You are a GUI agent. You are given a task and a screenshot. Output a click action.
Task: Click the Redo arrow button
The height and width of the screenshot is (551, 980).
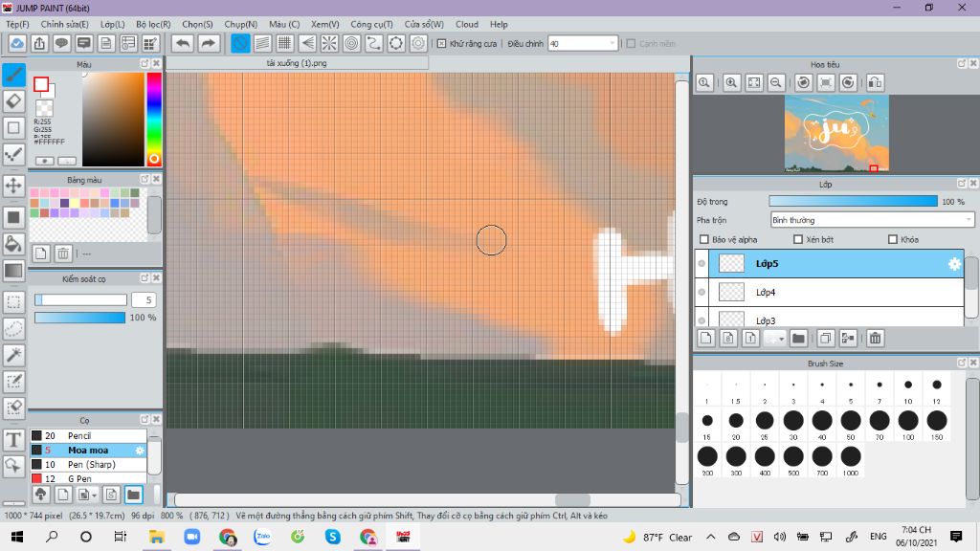[208, 44]
